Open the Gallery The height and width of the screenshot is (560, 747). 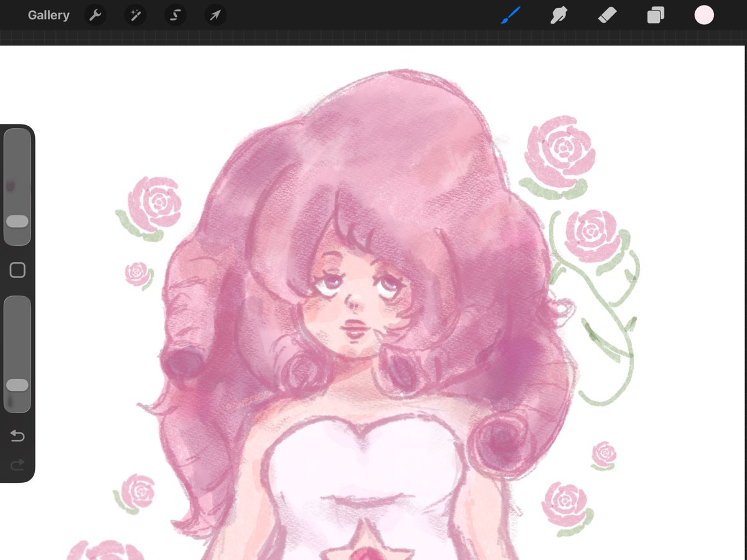pos(49,16)
